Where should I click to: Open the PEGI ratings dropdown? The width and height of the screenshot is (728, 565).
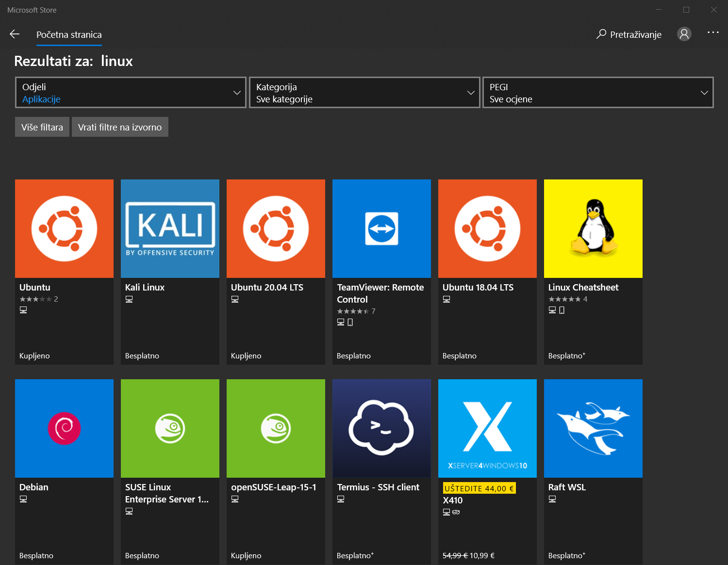click(x=598, y=93)
